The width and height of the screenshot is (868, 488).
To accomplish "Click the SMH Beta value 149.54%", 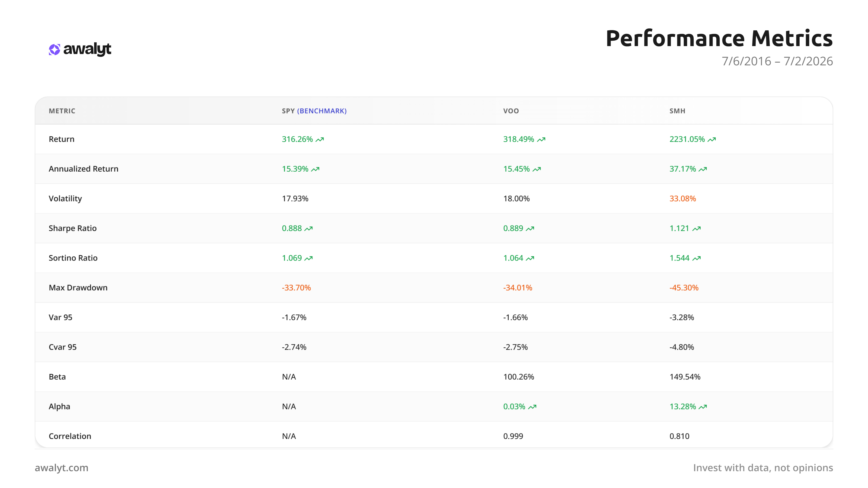I will (x=685, y=377).
